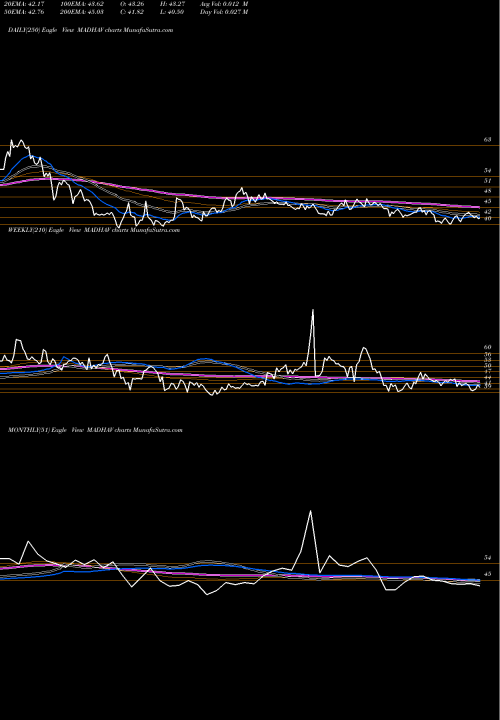Click the DAILY(250) Eagle View chart title

pyautogui.click(x=90, y=30)
